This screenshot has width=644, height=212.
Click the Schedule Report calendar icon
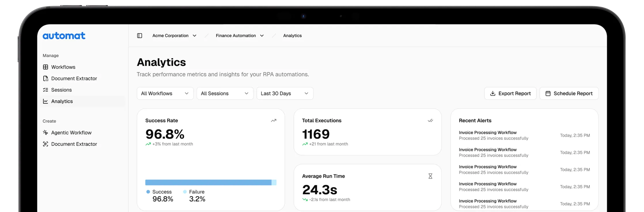tap(548, 93)
